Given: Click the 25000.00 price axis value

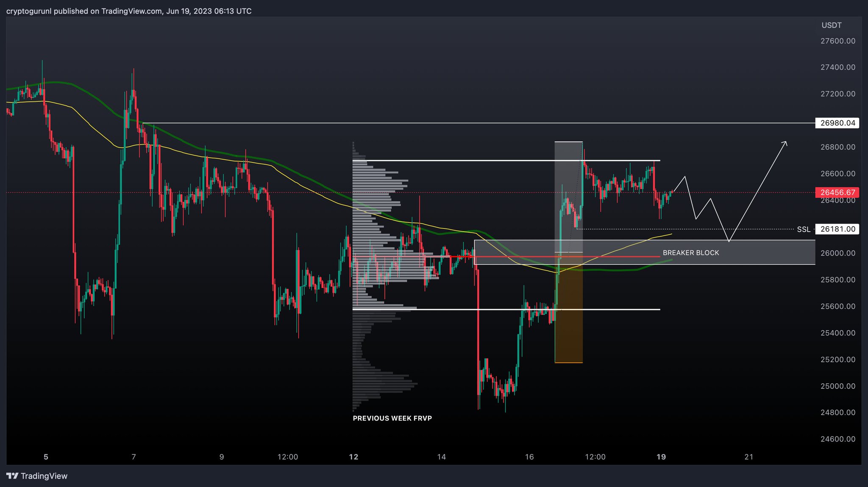Looking at the screenshot, I should [x=838, y=386].
